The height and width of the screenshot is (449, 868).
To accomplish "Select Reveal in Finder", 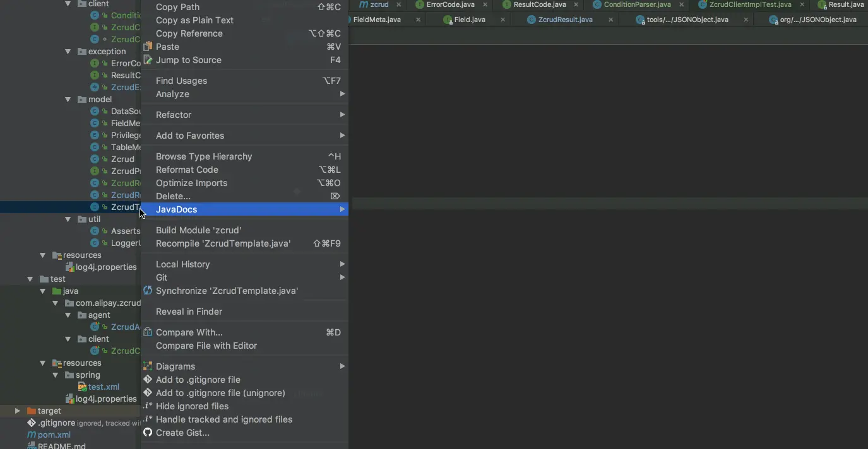I will pyautogui.click(x=244, y=312).
